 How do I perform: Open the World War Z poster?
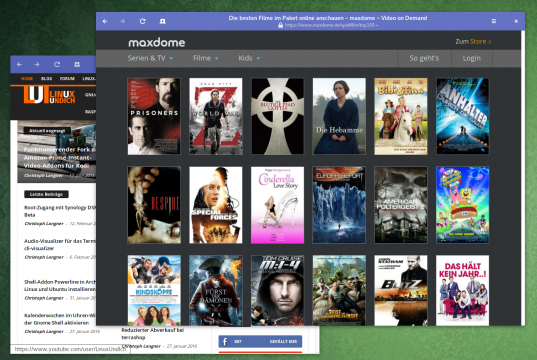(216, 116)
